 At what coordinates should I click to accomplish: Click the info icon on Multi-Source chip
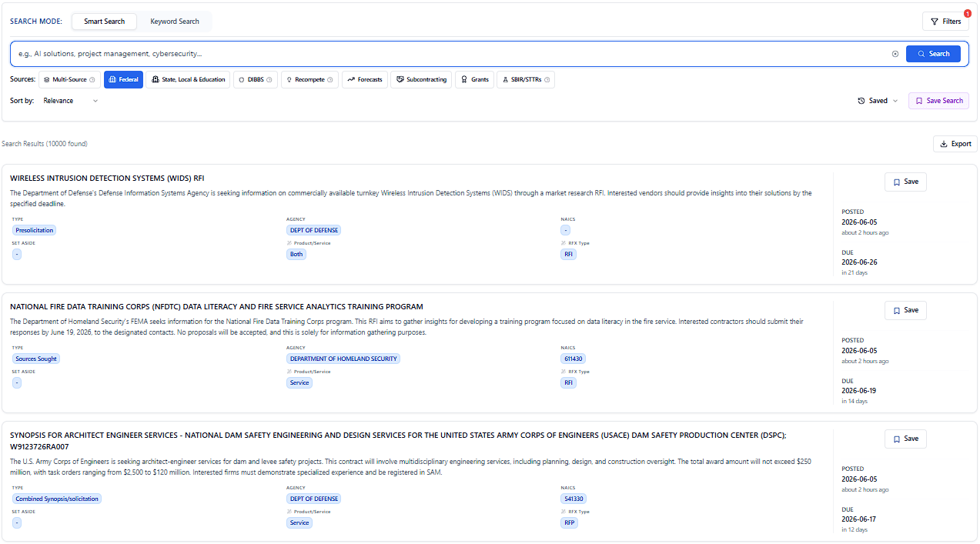pyautogui.click(x=92, y=80)
